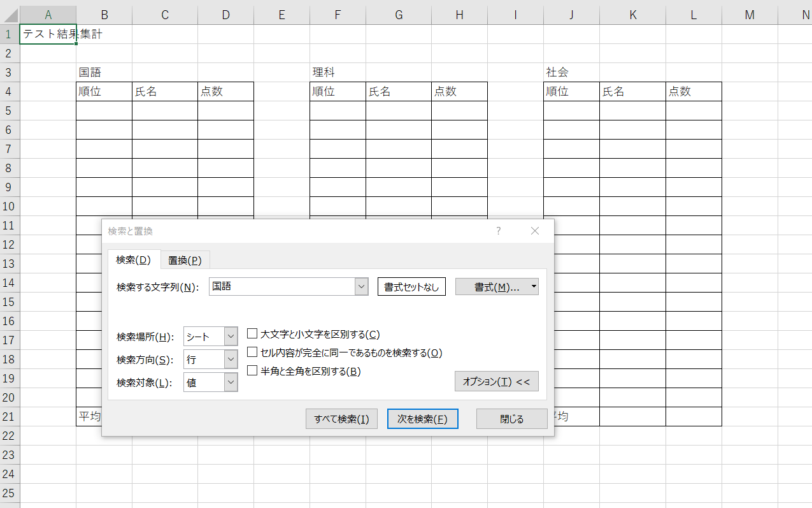Image resolution: width=812 pixels, height=508 pixels.
Task: Click the すべて検索 button
Action: coord(341,419)
